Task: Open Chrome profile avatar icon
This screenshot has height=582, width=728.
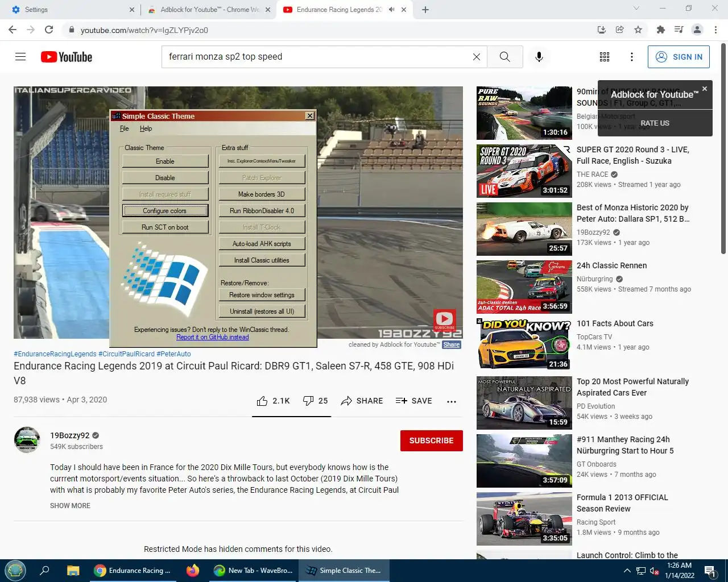Action: point(697,30)
